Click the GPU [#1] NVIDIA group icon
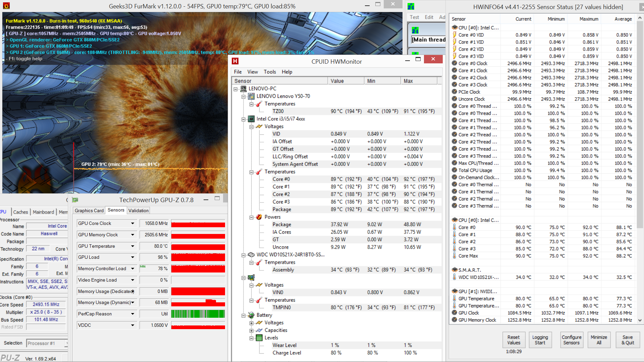Image resolution: width=644 pixels, height=362 pixels. tap(454, 291)
